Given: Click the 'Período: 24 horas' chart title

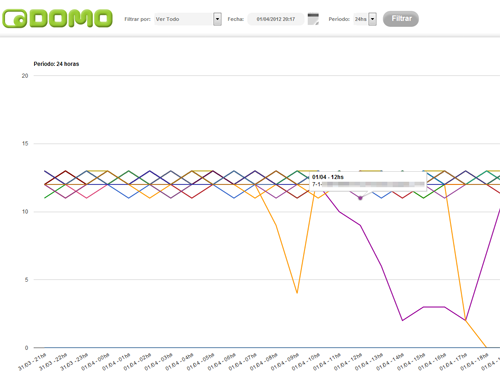Looking at the screenshot, I should [56, 64].
